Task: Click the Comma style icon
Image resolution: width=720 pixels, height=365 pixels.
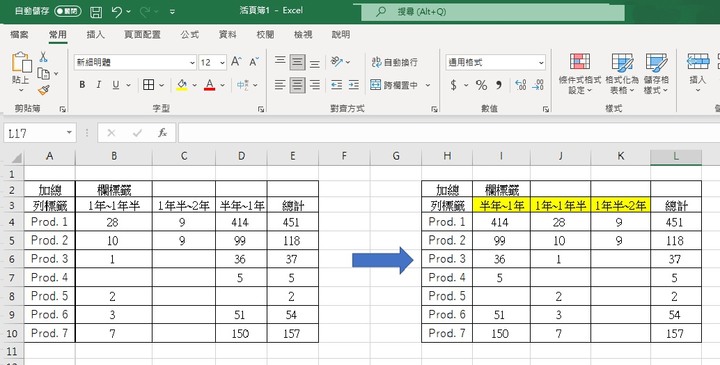Action: coord(499,85)
